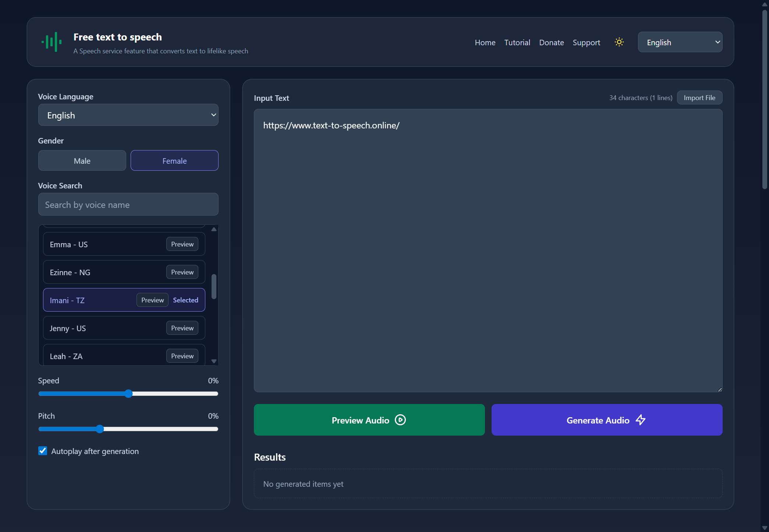
Task: Click the voice list scroll-down arrow
Action: (x=214, y=361)
